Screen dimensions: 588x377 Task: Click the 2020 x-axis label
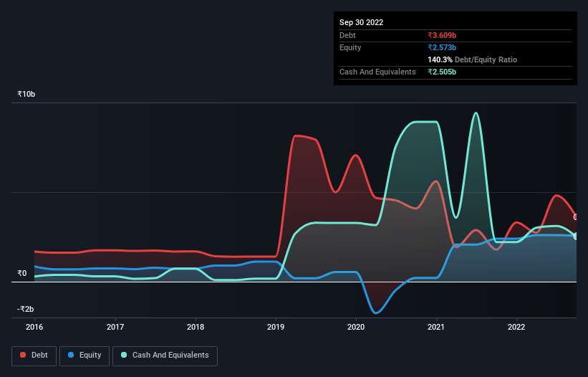click(356, 327)
